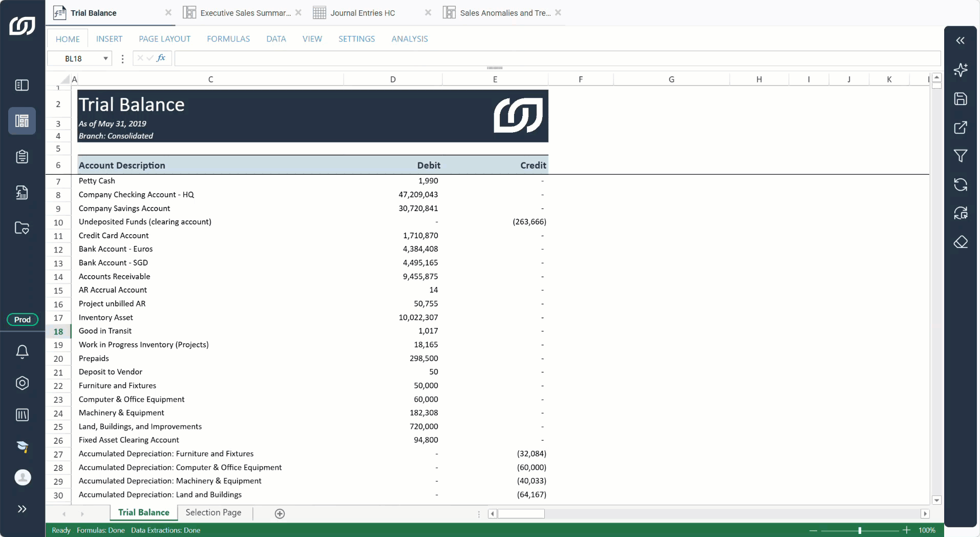980x537 pixels.
Task: Open the graduation cap learning icon
Action: pyautogui.click(x=22, y=446)
